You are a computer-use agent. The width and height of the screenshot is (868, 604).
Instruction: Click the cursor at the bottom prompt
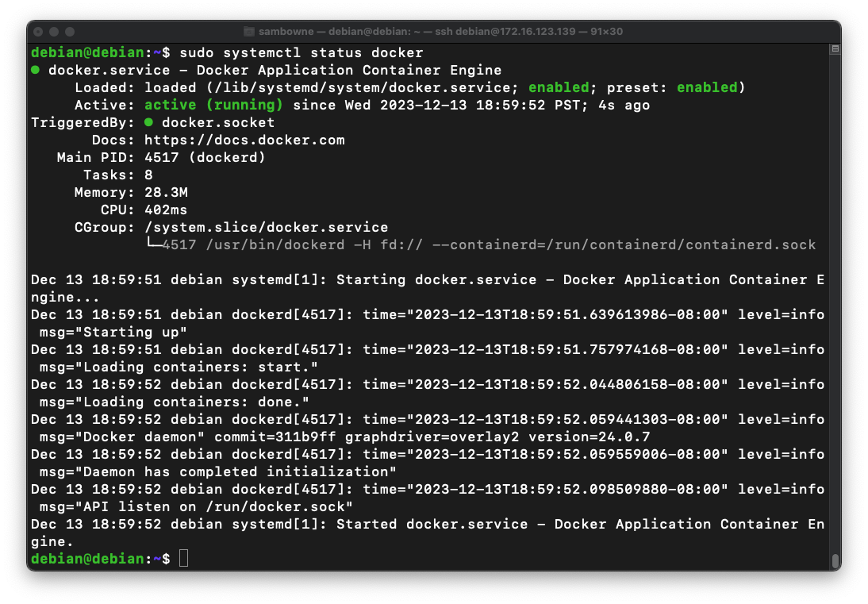point(184,558)
